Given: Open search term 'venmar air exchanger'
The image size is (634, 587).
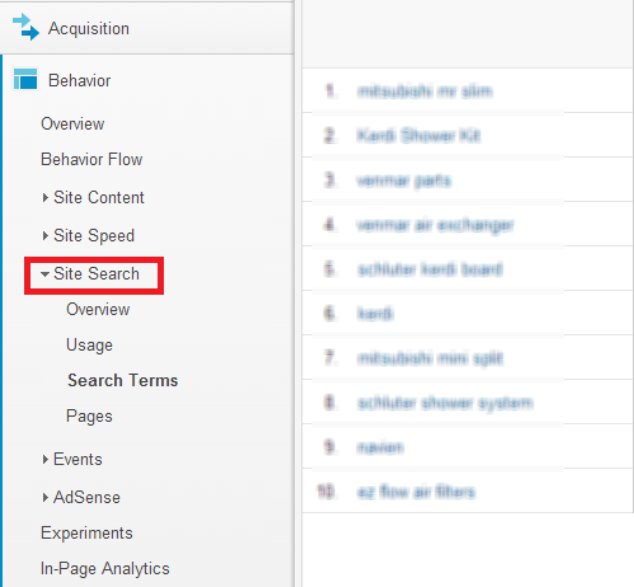Looking at the screenshot, I should point(435,225).
